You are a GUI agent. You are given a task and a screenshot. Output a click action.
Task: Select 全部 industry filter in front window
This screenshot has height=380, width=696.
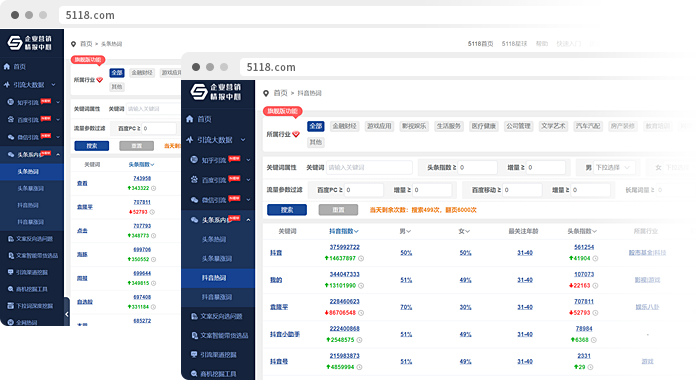click(x=316, y=126)
